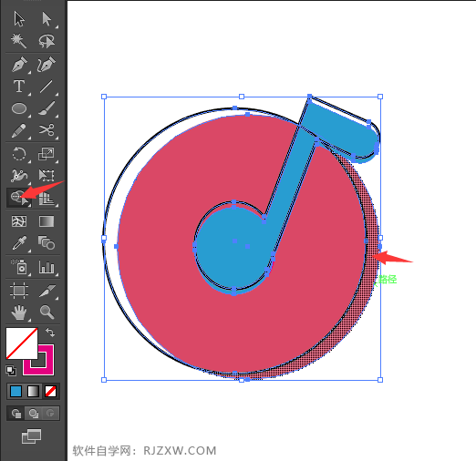Activate the Slice tool

[47, 291]
